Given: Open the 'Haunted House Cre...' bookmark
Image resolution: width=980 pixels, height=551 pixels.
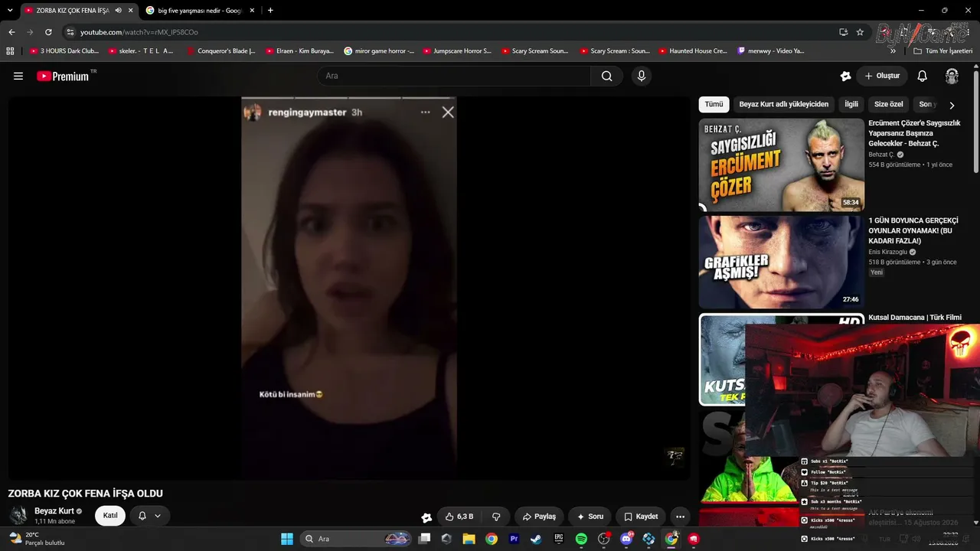Looking at the screenshot, I should pyautogui.click(x=693, y=51).
